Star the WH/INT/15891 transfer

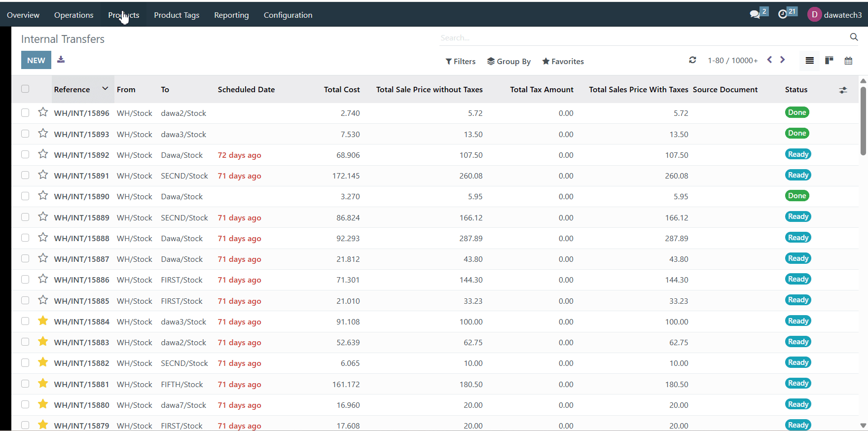(43, 175)
